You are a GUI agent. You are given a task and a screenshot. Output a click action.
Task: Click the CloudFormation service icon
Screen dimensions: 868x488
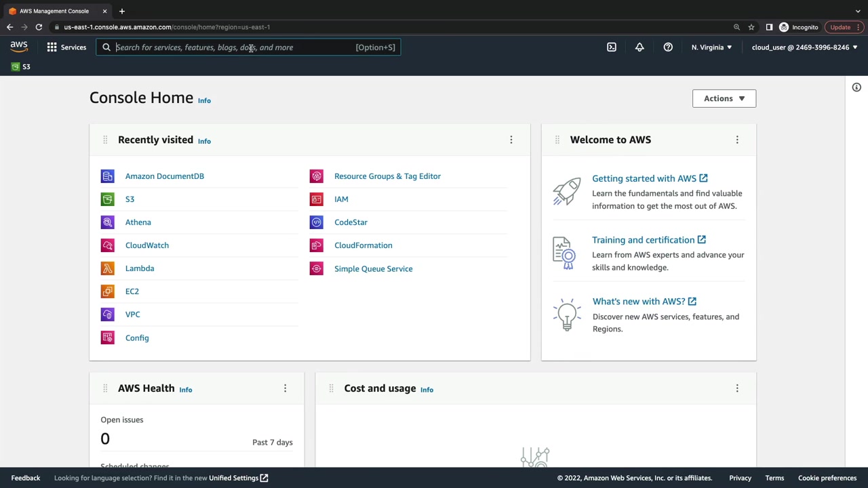(x=317, y=245)
